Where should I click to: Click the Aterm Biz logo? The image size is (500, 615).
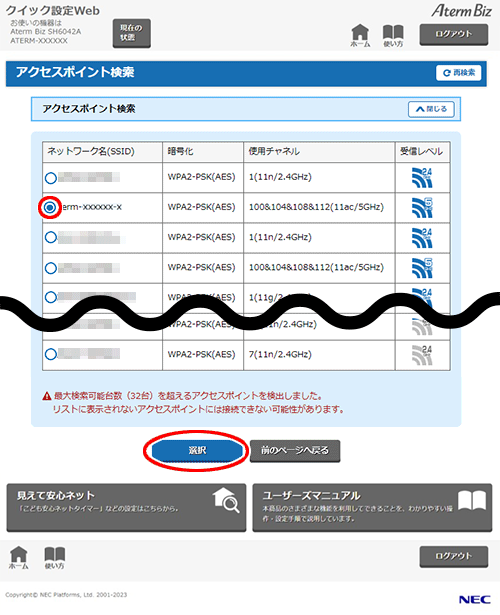tap(462, 11)
